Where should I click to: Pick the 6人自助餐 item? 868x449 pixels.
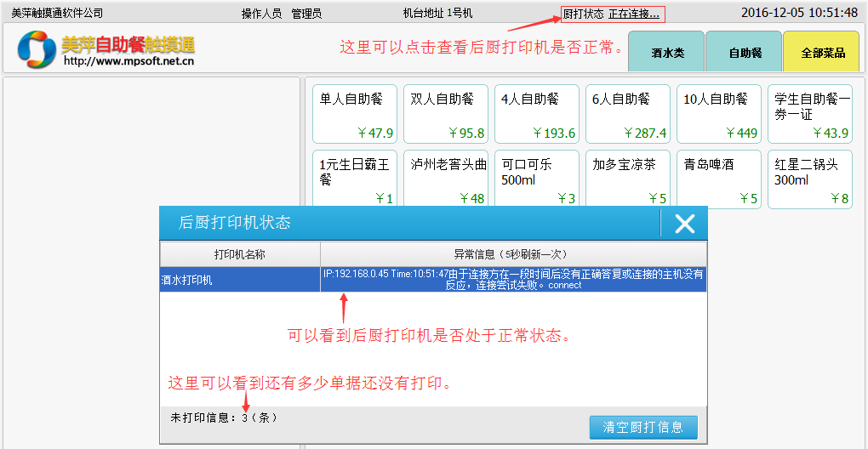628,114
